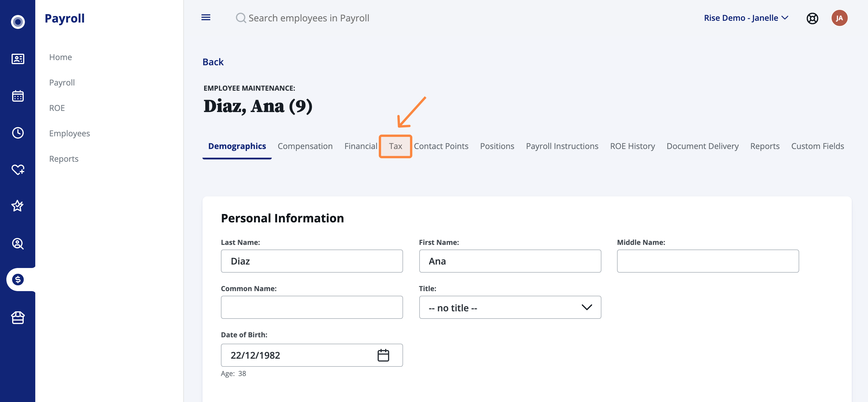Switch to the Contact Points tab

(441, 146)
